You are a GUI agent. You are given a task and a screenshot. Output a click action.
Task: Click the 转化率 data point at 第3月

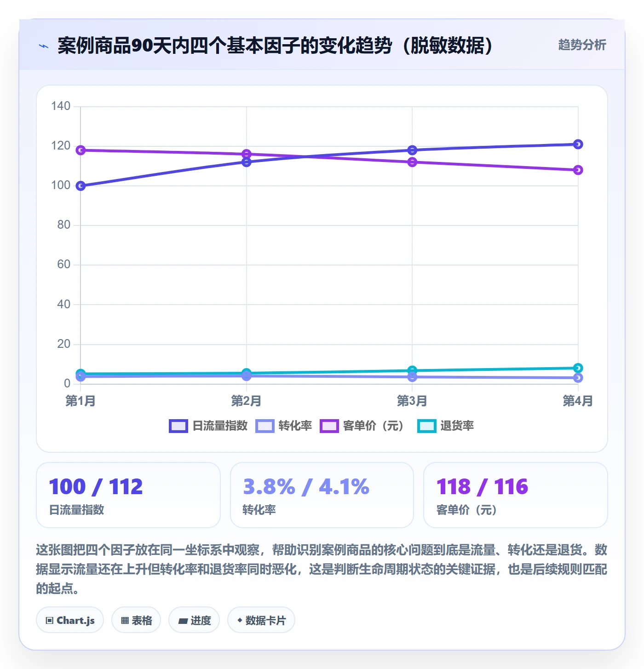(412, 377)
